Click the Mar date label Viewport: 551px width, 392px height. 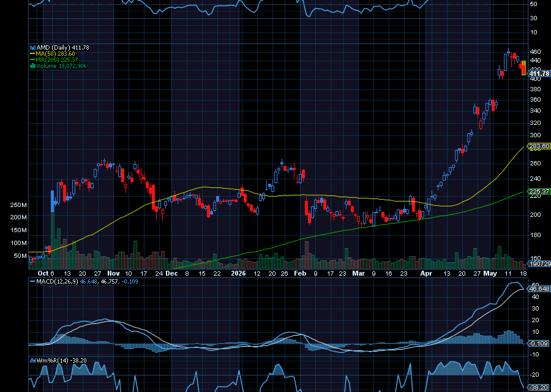point(358,274)
